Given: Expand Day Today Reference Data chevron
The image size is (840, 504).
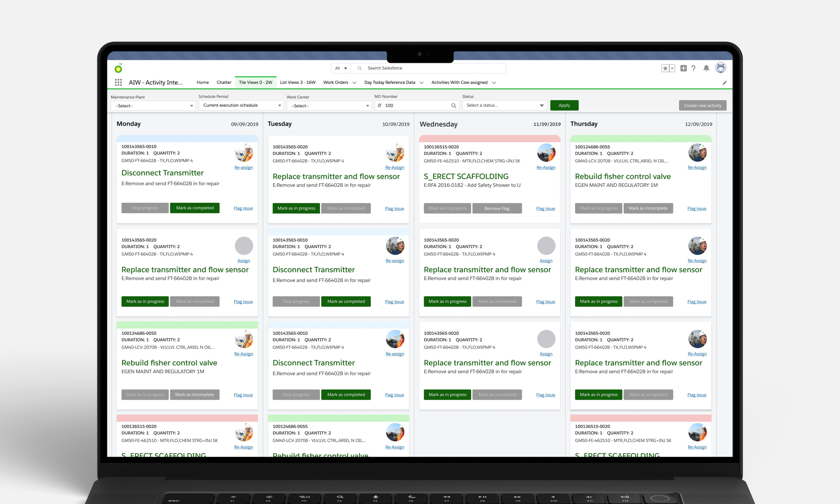Looking at the screenshot, I should [x=421, y=83].
